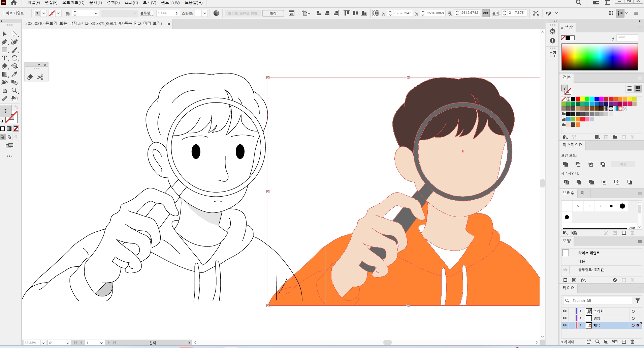Open the zoom level 33.33% dropdown
The height and width of the screenshot is (348, 644).
point(43,343)
